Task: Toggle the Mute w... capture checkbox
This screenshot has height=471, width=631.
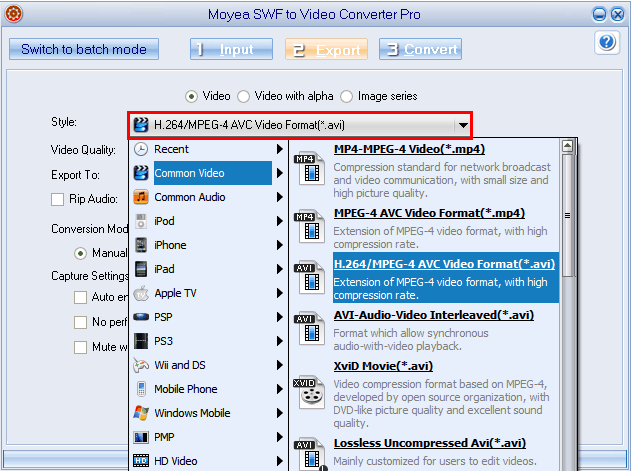Action: click(80, 347)
